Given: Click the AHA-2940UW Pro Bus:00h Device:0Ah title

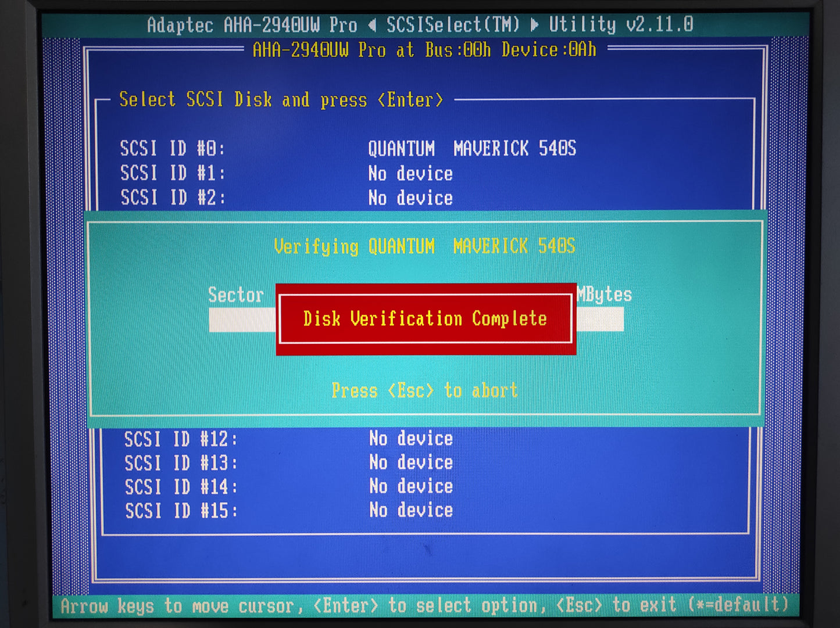Looking at the screenshot, I should click(x=424, y=50).
